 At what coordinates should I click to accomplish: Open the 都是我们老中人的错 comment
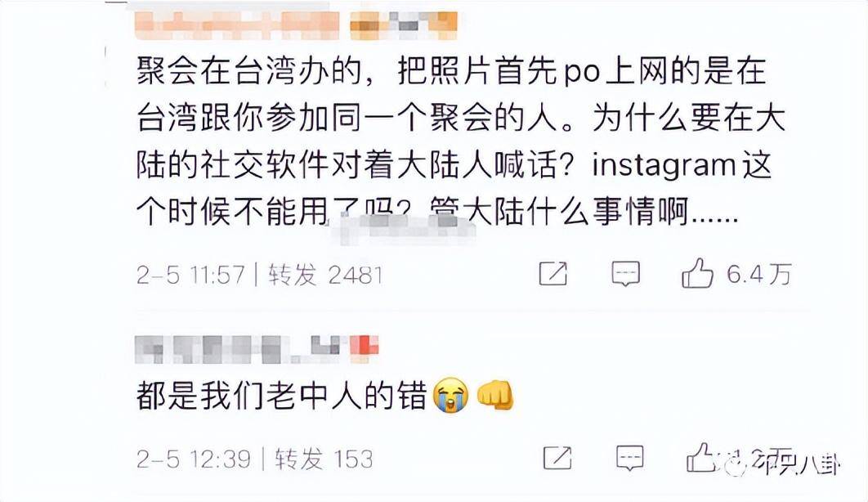tap(281, 397)
